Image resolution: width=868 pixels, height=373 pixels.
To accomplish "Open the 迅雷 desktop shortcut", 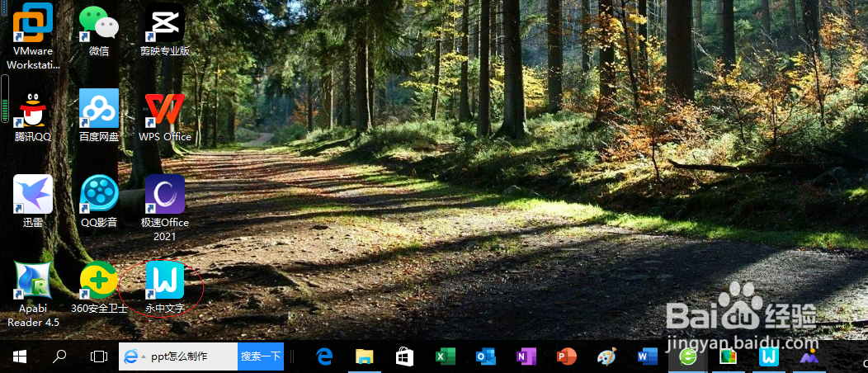I will pos(33,201).
